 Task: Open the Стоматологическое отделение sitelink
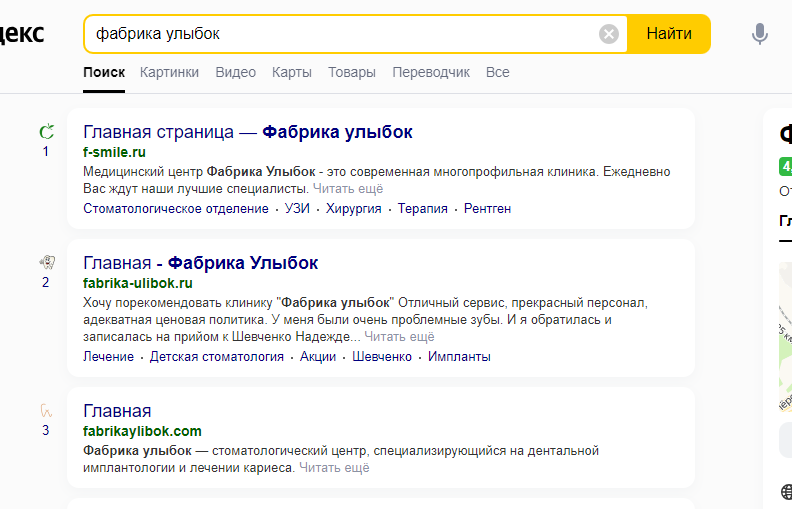coord(176,208)
